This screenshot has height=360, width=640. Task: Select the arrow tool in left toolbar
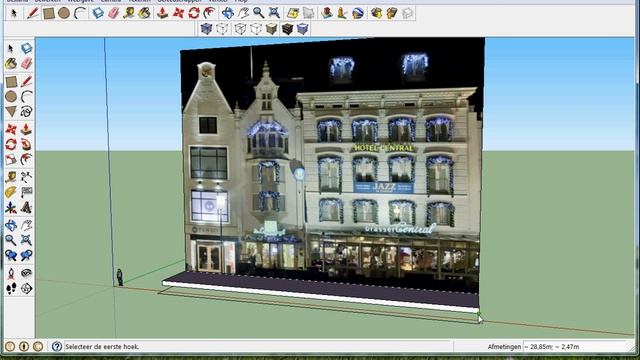(x=11, y=48)
